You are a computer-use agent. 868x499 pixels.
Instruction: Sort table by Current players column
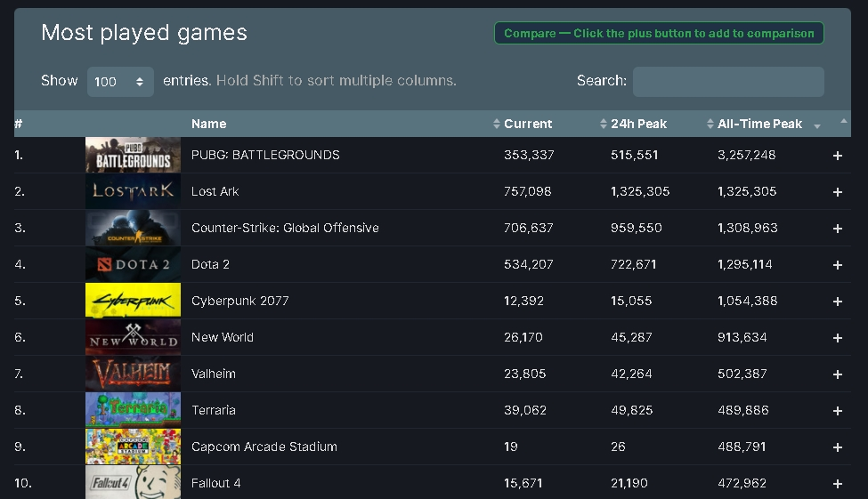click(x=528, y=124)
